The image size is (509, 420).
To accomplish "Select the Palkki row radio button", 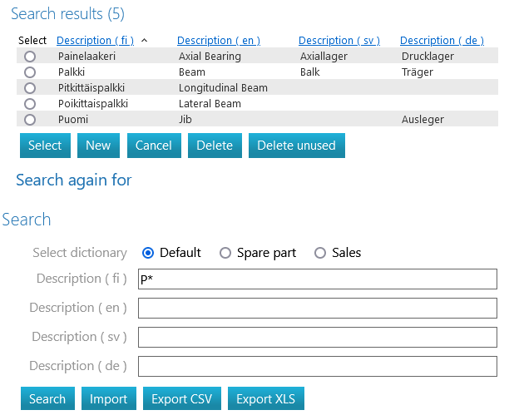I will coord(31,72).
